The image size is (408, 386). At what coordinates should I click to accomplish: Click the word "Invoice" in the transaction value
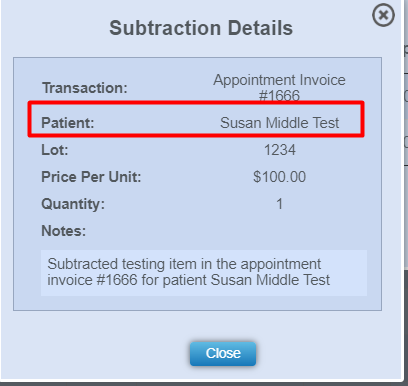pos(323,80)
